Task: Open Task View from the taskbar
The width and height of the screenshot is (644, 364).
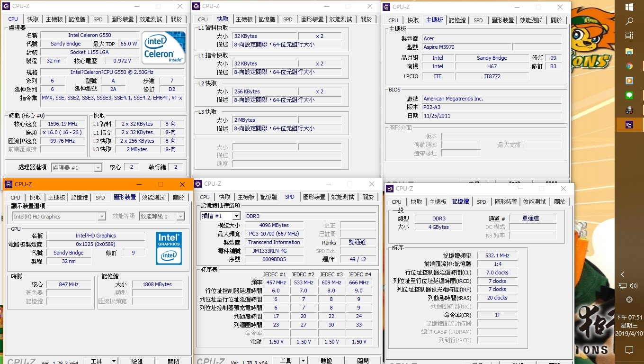Action: pyautogui.click(x=629, y=36)
